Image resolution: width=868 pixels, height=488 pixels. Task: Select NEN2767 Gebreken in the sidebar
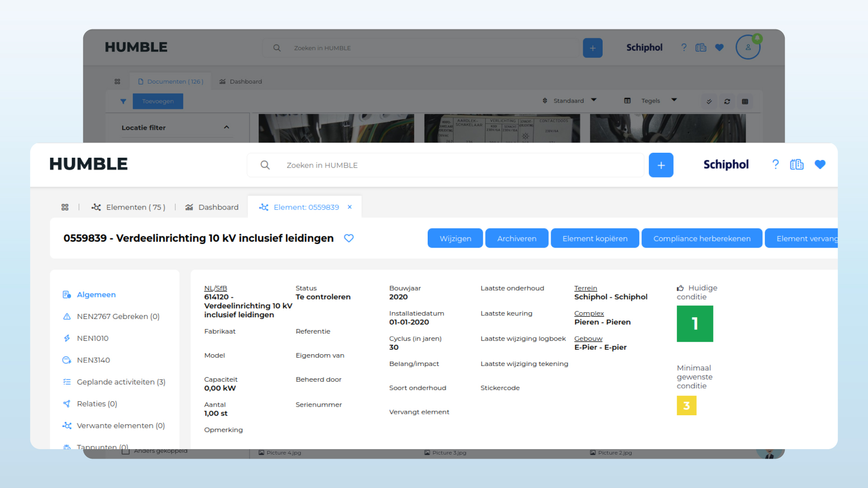(x=118, y=316)
